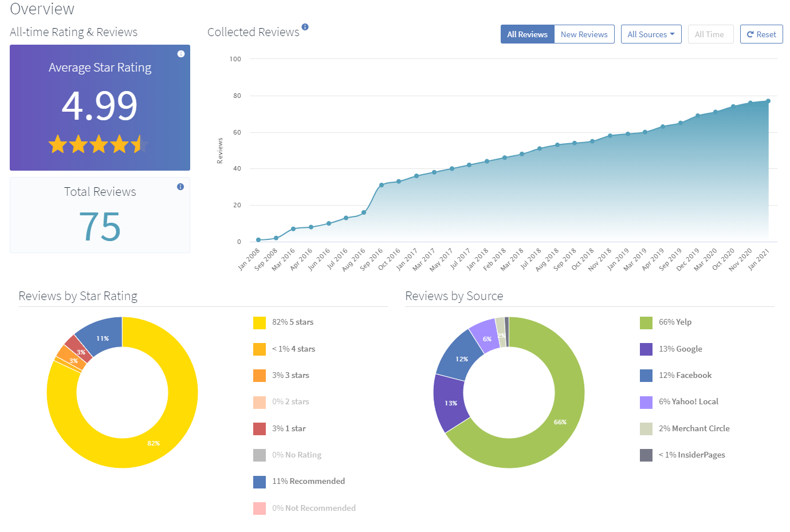The image size is (790, 532).
Task: Click the info icon on Total Reviews card
Action: tap(180, 187)
